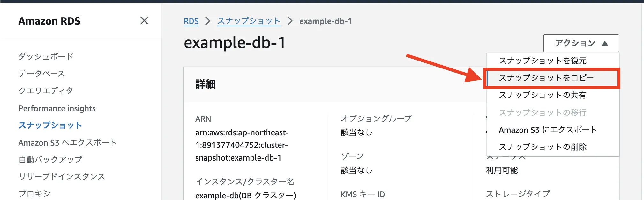Screen dimensions: 644x200
Task: Click the 詳細 section header
Action: pyautogui.click(x=206, y=84)
